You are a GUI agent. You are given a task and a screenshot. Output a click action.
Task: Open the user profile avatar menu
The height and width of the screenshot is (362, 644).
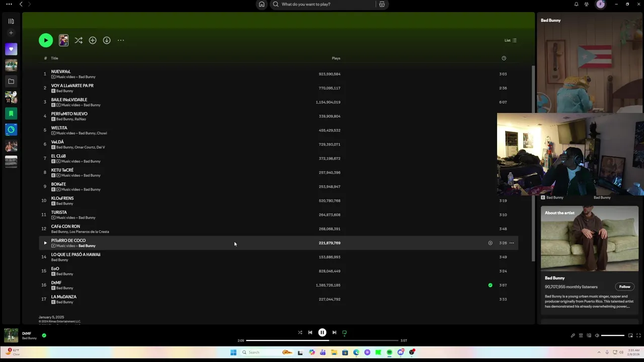pos(601,4)
